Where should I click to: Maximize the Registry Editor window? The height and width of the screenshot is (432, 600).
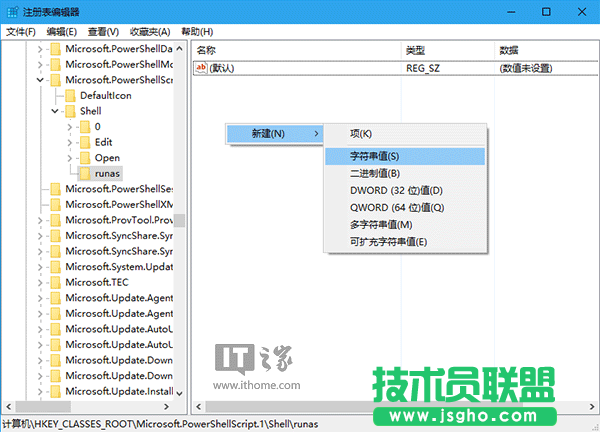coord(546,12)
